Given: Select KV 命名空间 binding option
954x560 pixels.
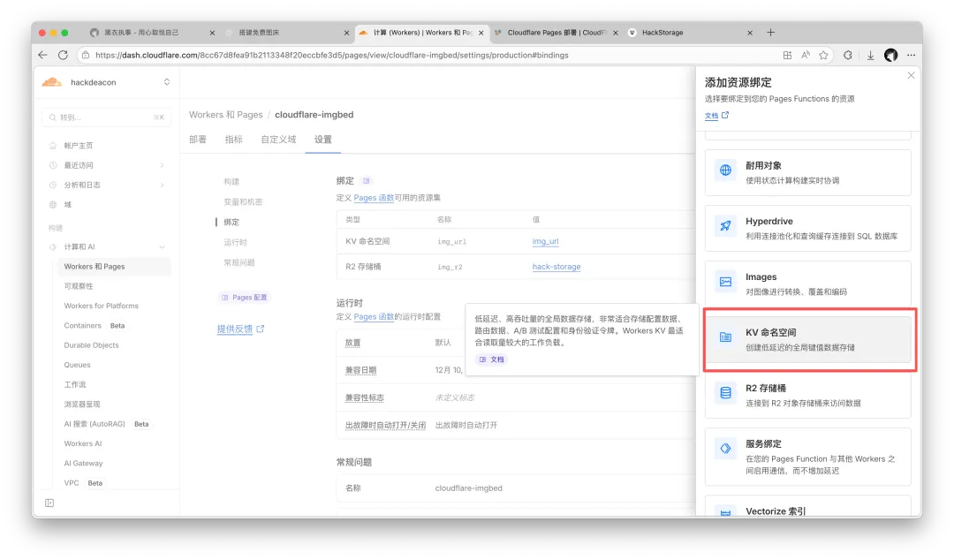Looking at the screenshot, I should [x=808, y=339].
